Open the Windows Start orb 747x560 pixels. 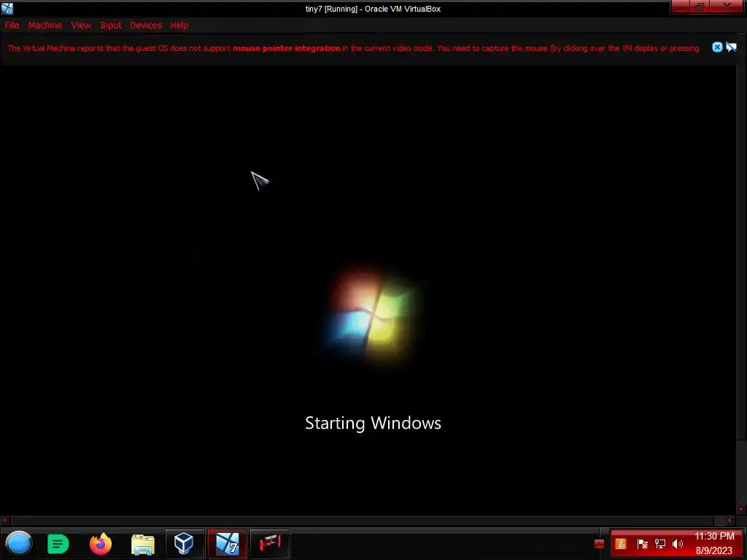[19, 543]
